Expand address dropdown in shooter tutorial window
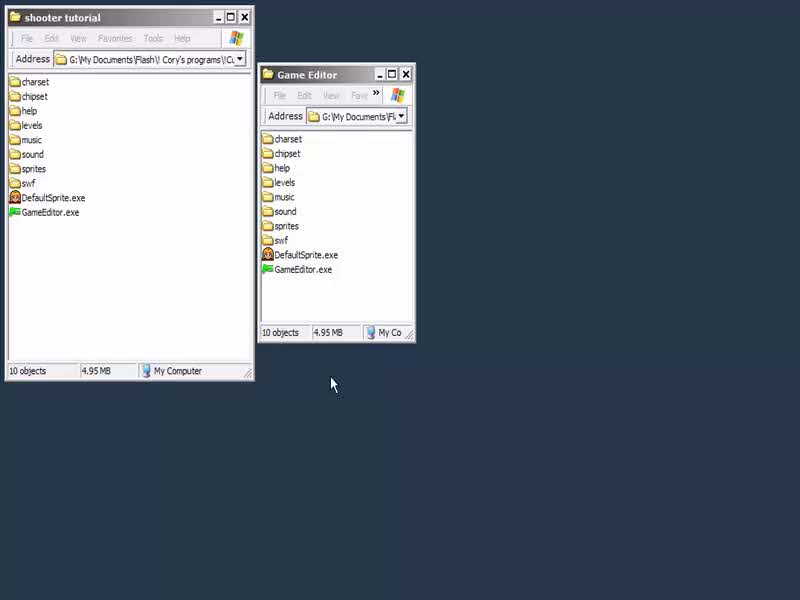Viewport: 800px width, 600px height. [x=240, y=59]
